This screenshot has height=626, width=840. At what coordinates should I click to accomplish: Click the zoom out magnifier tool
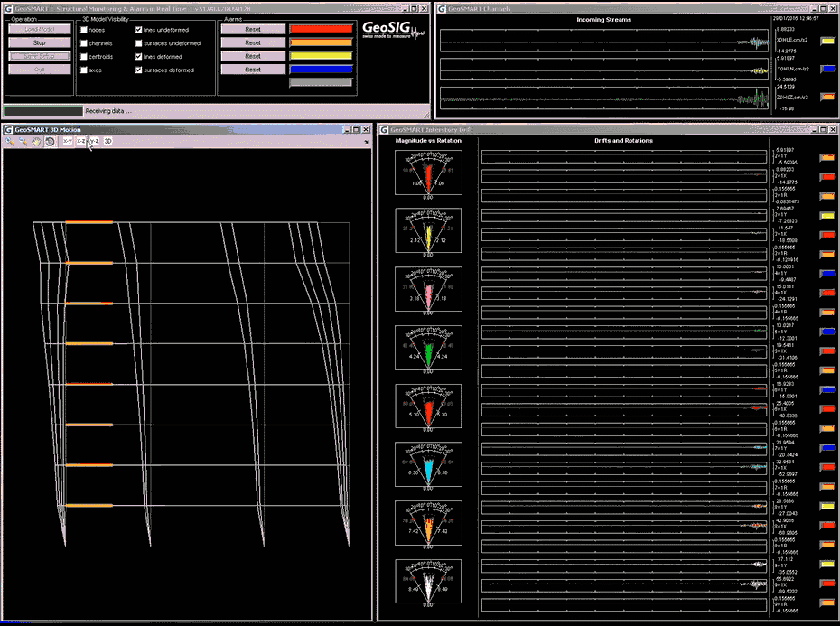click(23, 142)
